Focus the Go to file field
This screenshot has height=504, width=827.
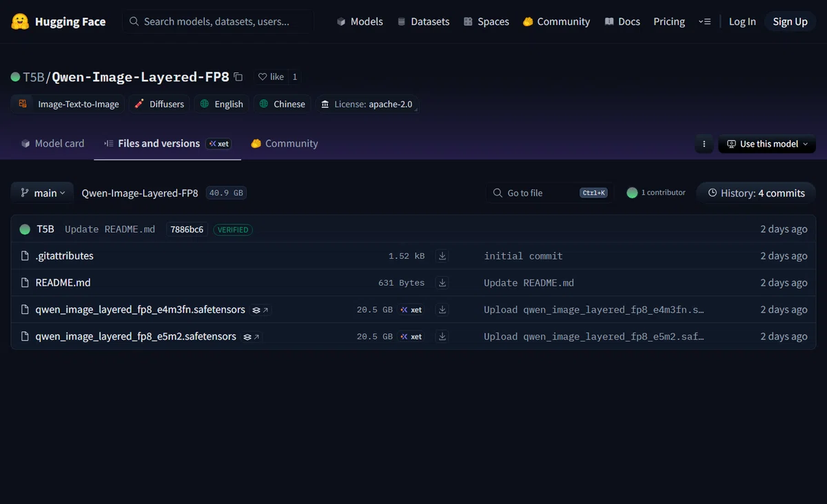[550, 193]
